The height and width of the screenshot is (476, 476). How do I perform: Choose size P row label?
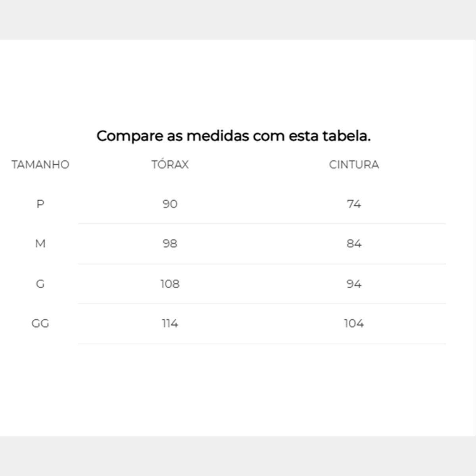(x=40, y=204)
